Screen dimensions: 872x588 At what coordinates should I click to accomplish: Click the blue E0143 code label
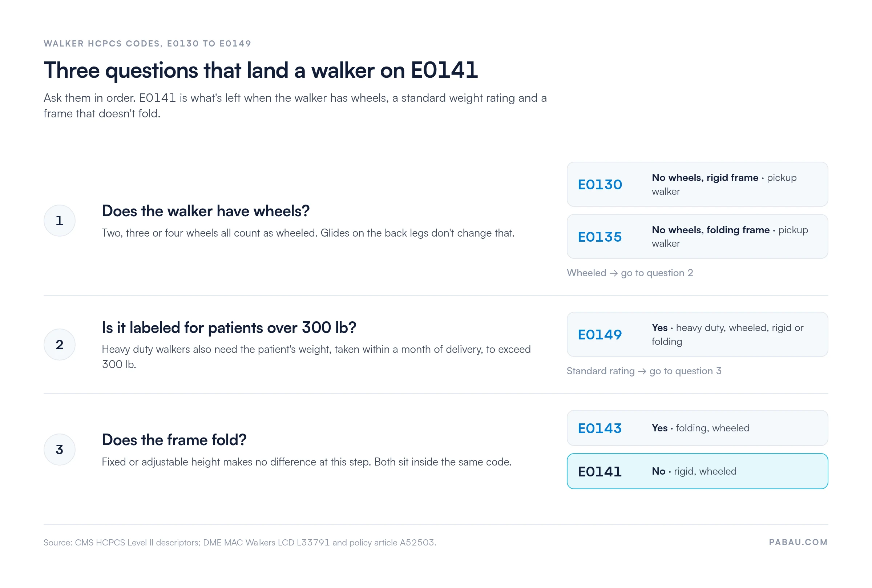click(599, 428)
